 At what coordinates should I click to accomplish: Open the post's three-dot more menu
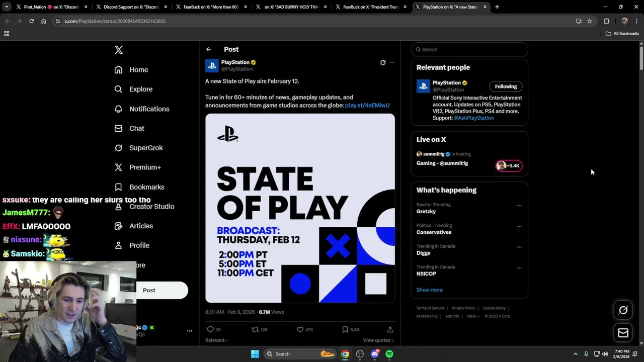pyautogui.click(x=392, y=62)
